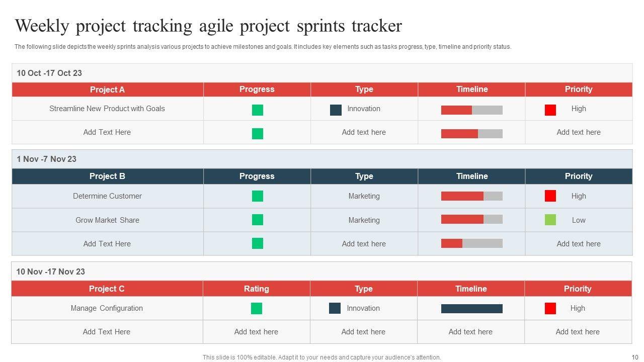Click dark Innovation type square in Project A

coord(336,110)
